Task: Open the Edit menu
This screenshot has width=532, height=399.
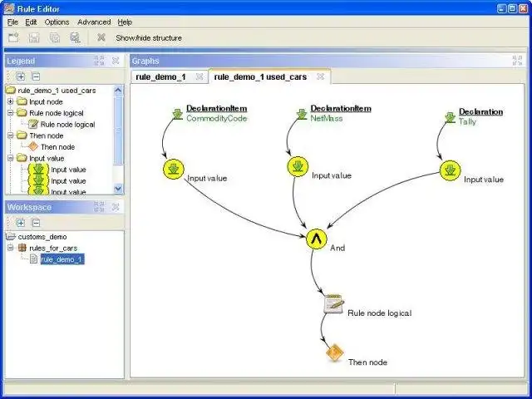Action: [31, 22]
